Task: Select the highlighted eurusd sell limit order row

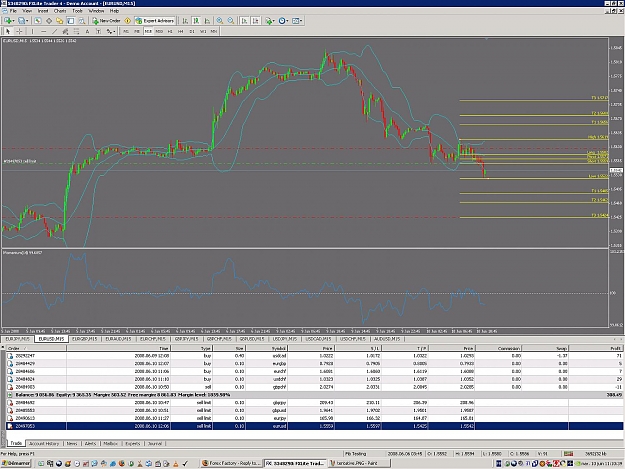Action: [x=315, y=426]
